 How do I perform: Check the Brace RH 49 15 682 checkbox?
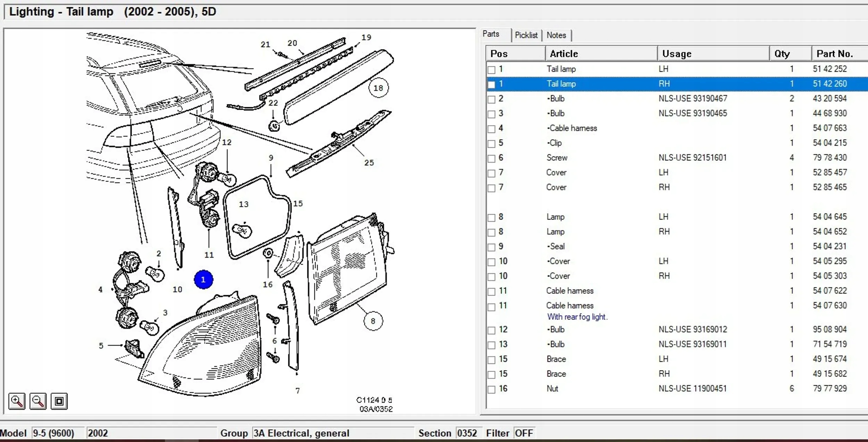(491, 375)
